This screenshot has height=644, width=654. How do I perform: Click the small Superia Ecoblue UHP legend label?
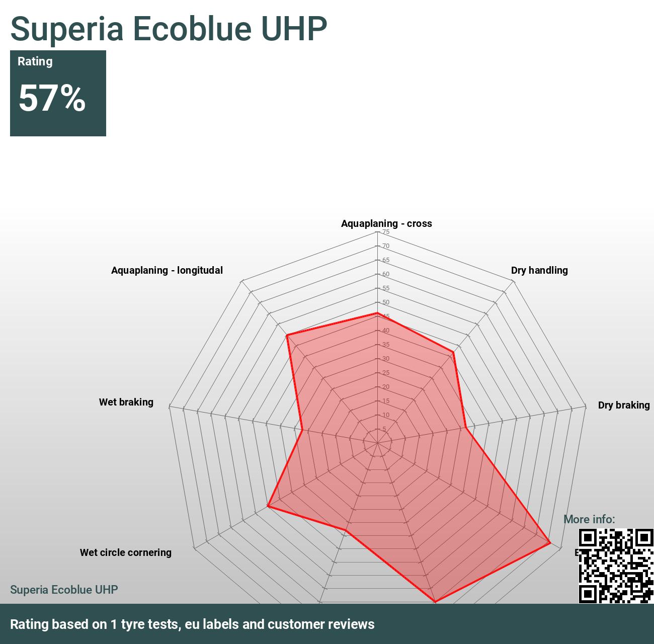64,590
